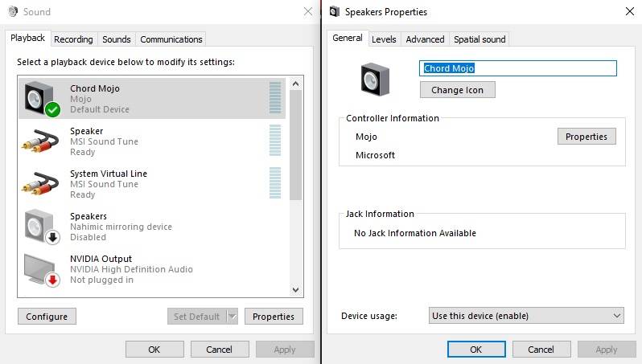Click the device list scroll down arrow

coord(295,289)
